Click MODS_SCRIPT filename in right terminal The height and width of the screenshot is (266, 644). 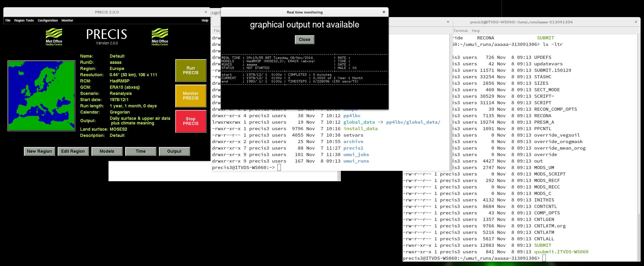point(550,174)
